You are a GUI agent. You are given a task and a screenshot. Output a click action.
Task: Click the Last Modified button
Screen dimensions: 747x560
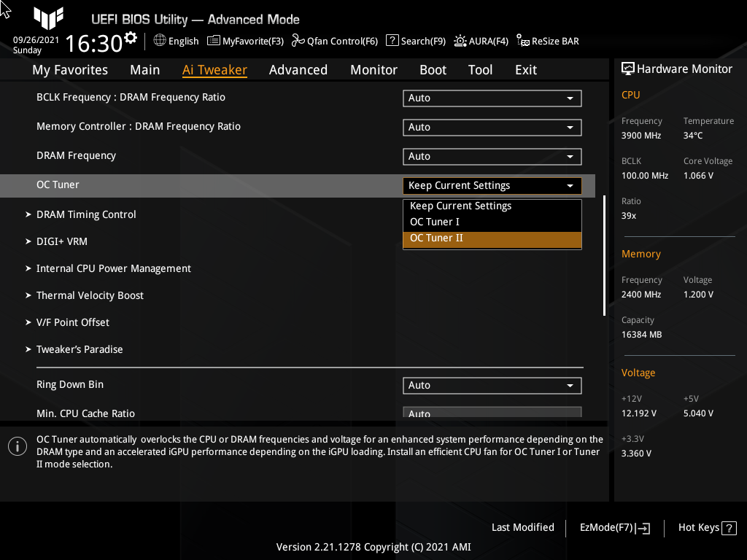522,527
